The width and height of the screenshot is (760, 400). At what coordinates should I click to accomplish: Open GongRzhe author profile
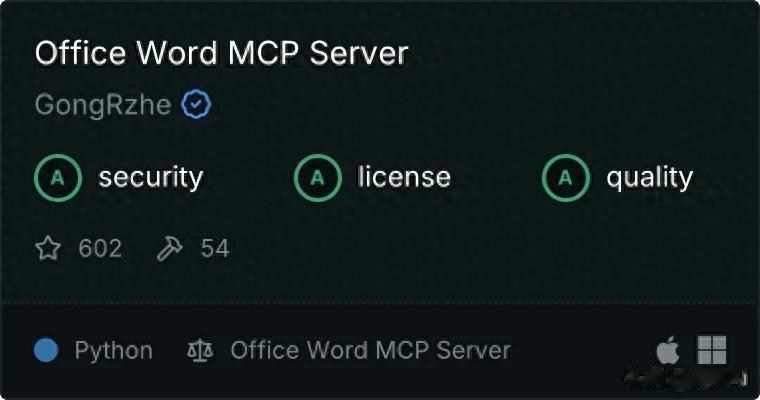click(103, 105)
